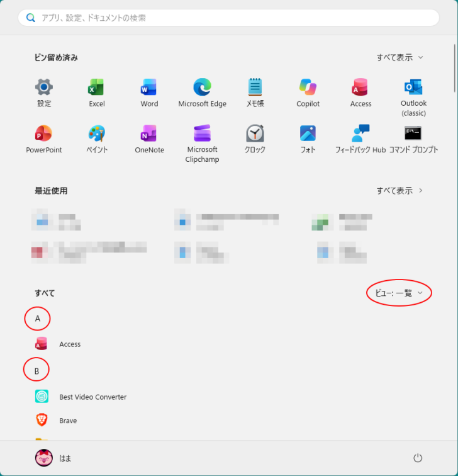Open Access in the all apps list
Screen dimensions: 458x476
pyautogui.click(x=58, y=344)
